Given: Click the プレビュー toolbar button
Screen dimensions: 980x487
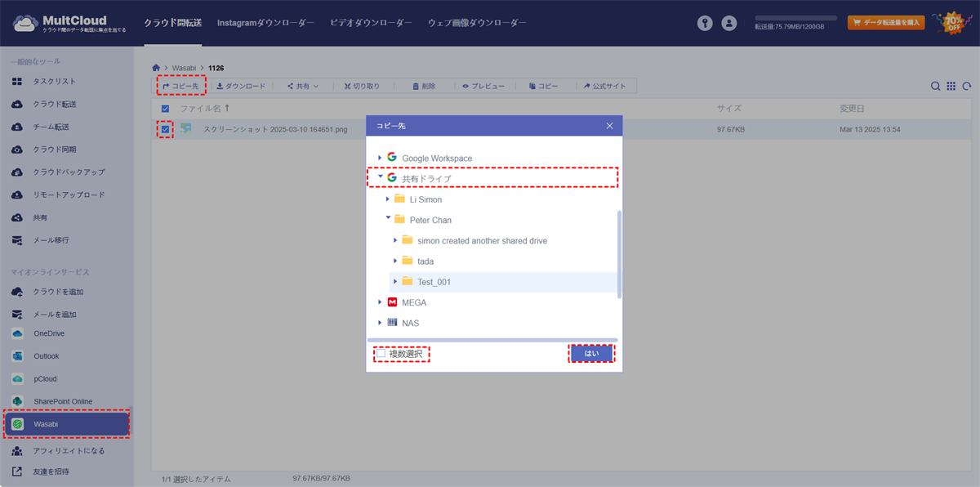Looking at the screenshot, I should 483,86.
